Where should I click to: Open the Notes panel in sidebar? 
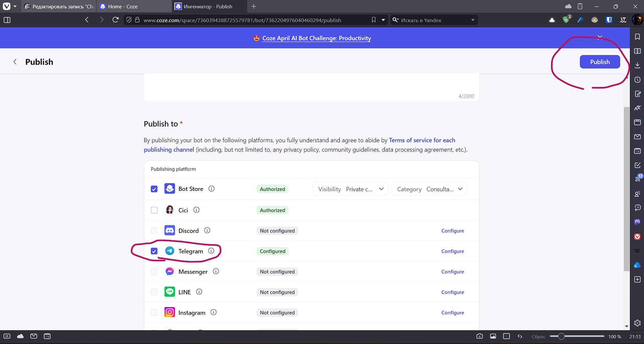coord(637,94)
